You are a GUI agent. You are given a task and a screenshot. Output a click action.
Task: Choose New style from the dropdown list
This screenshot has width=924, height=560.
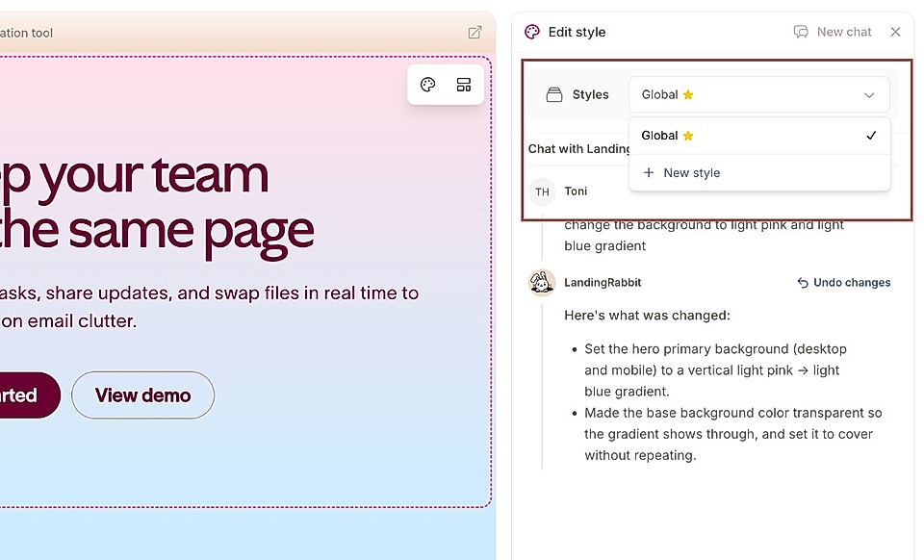point(691,173)
